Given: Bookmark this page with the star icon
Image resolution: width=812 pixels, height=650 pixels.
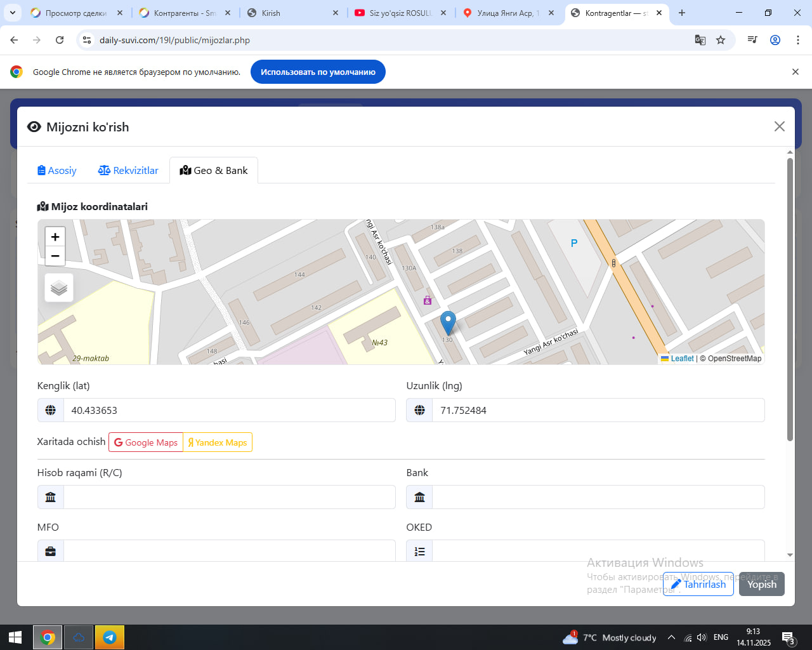Looking at the screenshot, I should (x=721, y=40).
